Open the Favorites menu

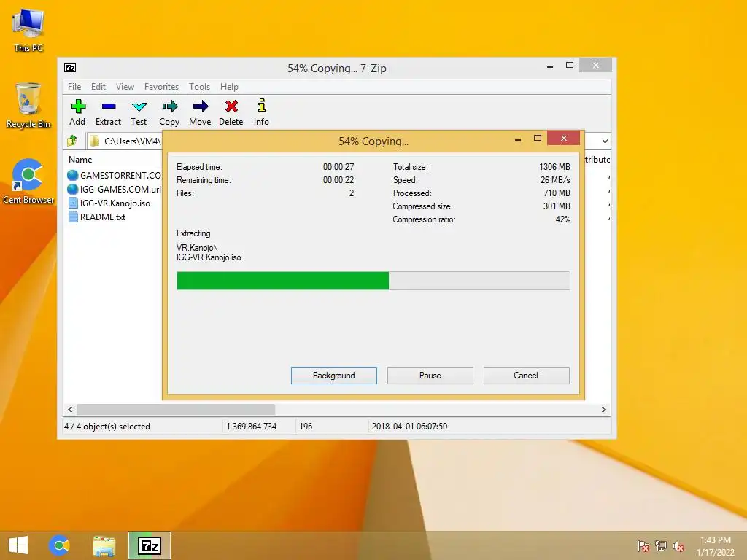click(161, 87)
